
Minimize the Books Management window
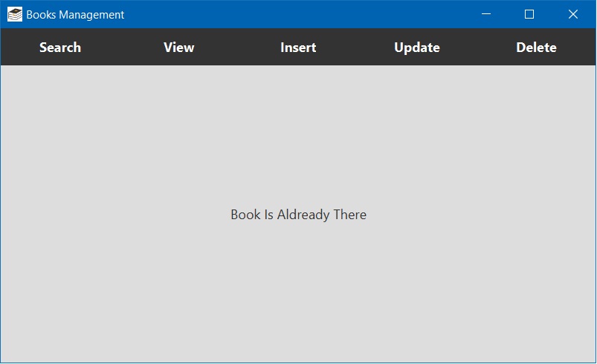486,14
